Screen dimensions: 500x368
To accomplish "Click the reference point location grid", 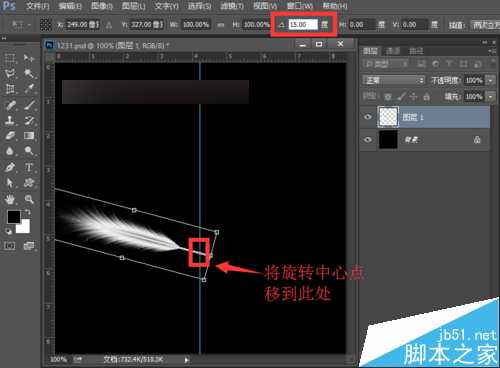I will [x=46, y=25].
